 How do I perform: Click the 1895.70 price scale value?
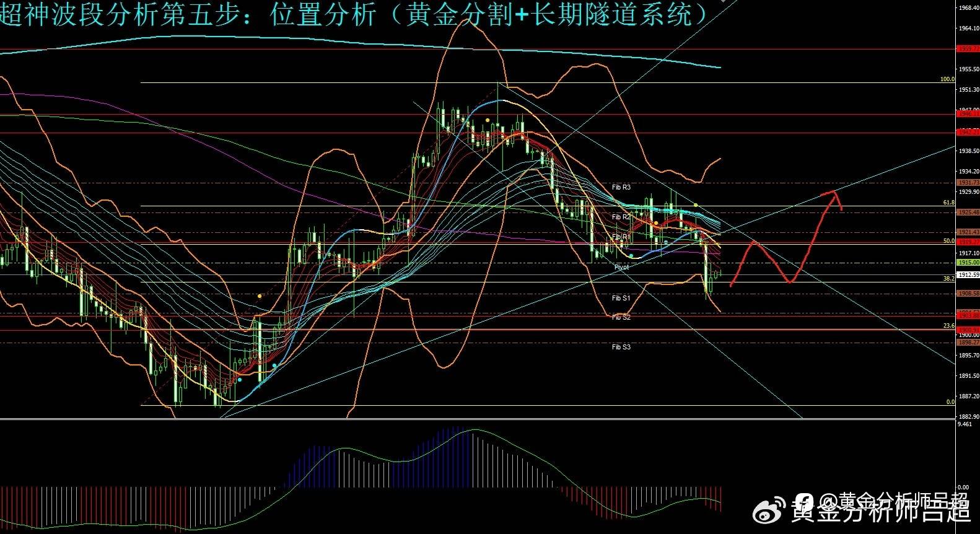tap(968, 356)
